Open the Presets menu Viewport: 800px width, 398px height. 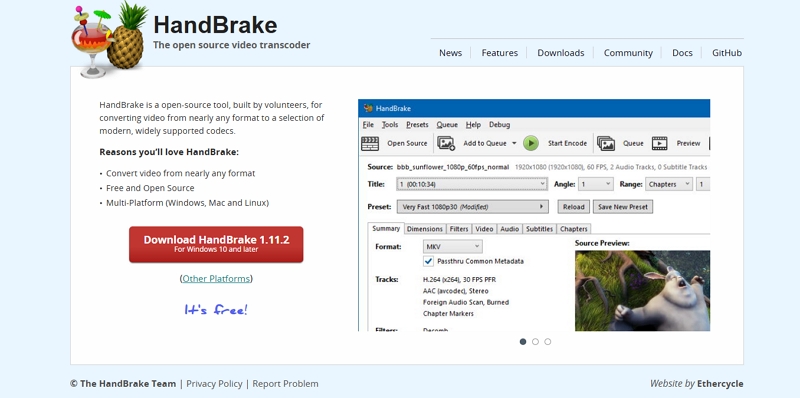tap(417, 125)
